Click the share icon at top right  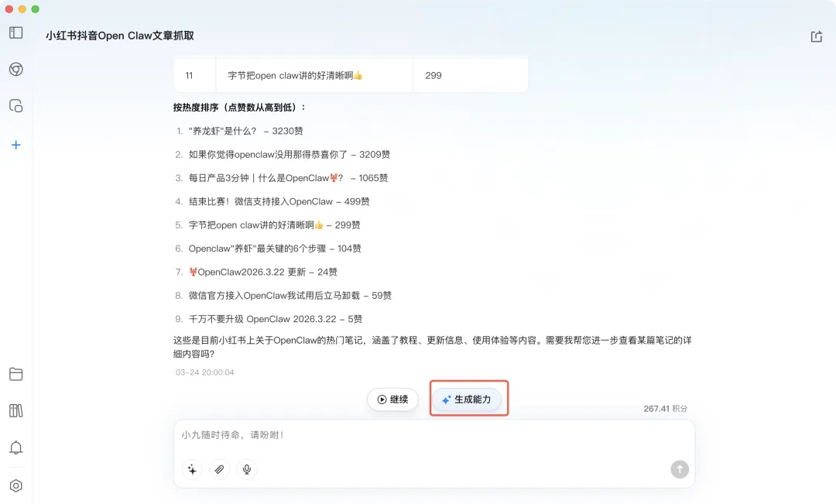click(x=817, y=36)
